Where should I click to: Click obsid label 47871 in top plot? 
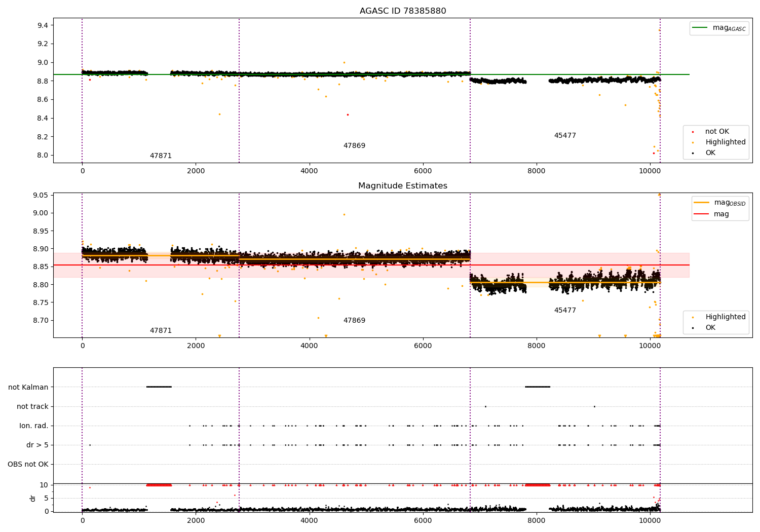coord(161,156)
